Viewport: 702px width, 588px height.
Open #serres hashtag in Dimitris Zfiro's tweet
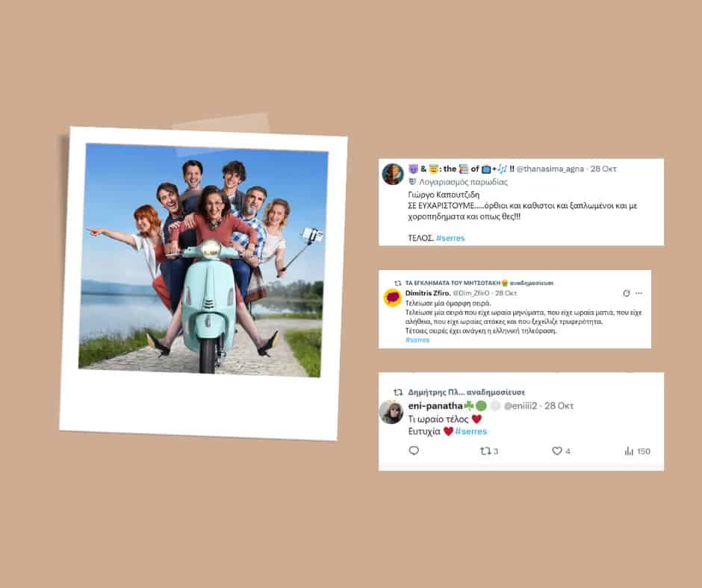417,340
